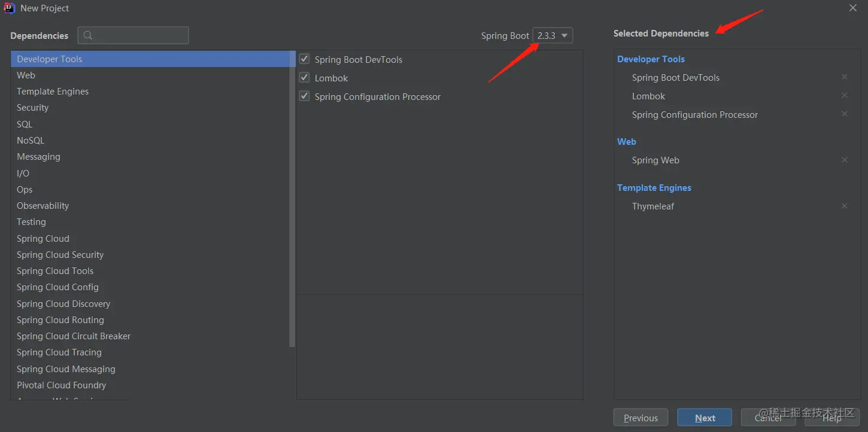Viewport: 868px width, 432px height.
Task: Click the Cancel button
Action: tap(768, 418)
